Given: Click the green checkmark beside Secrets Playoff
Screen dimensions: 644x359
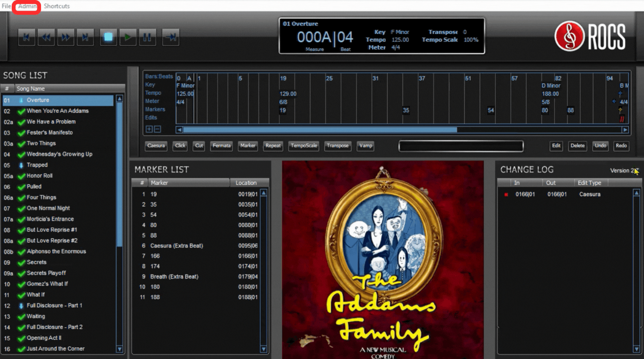Looking at the screenshot, I should (x=21, y=273).
